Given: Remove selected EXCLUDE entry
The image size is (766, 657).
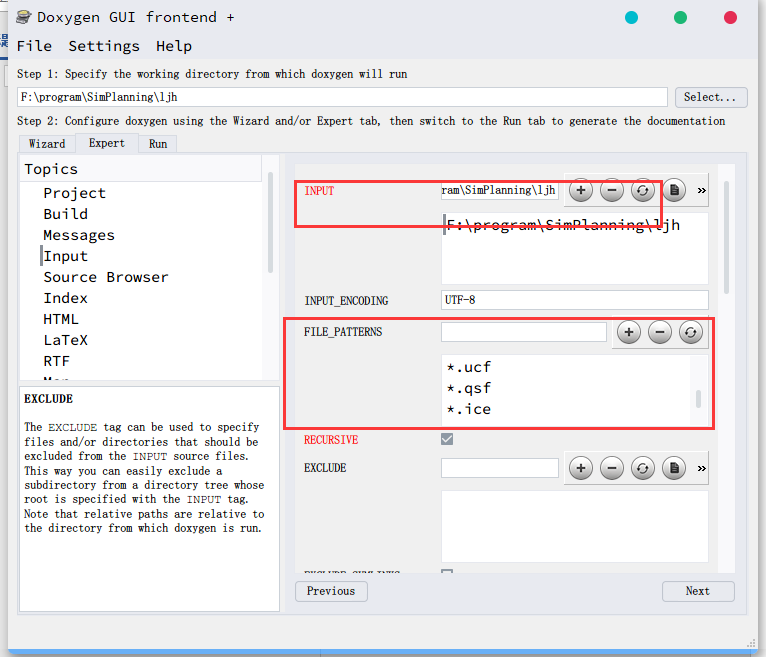Looking at the screenshot, I should pos(612,468).
